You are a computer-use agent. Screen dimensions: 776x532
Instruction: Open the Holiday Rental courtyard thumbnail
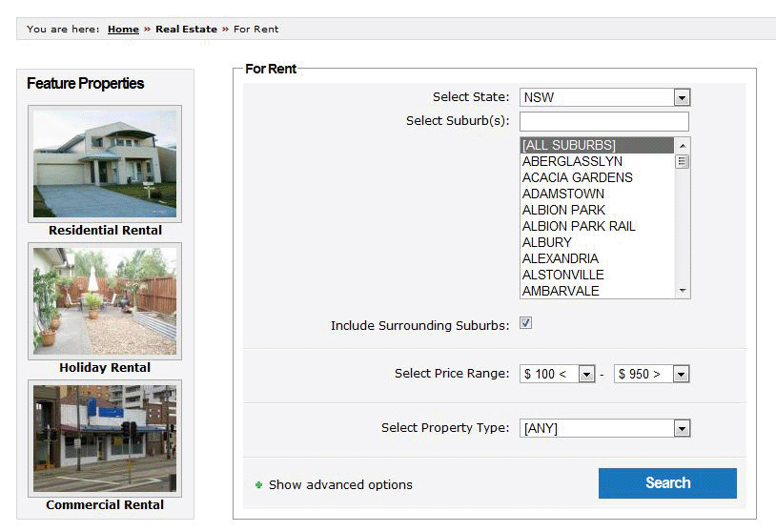pyautogui.click(x=105, y=300)
